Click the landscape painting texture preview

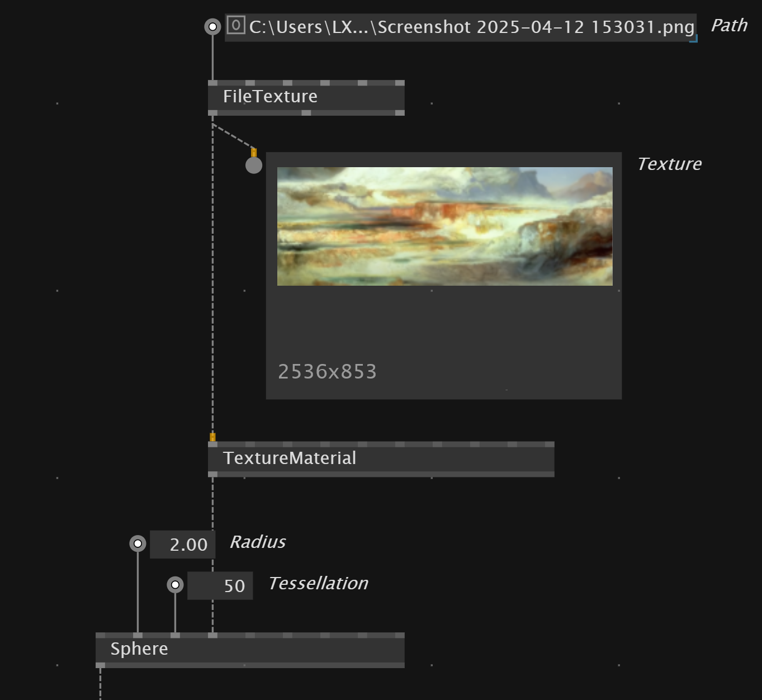tap(445, 226)
